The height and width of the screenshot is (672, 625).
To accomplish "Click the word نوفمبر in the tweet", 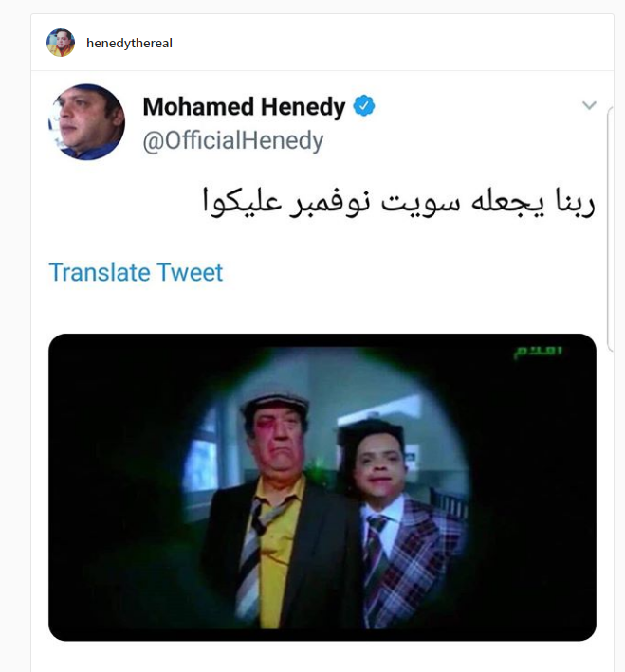I will click(x=329, y=203).
